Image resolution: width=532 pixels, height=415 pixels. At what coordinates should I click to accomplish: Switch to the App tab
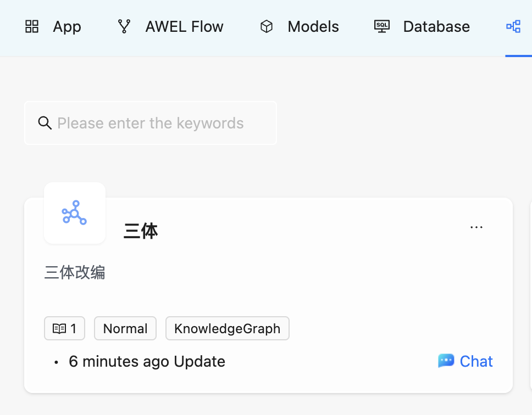(x=66, y=26)
